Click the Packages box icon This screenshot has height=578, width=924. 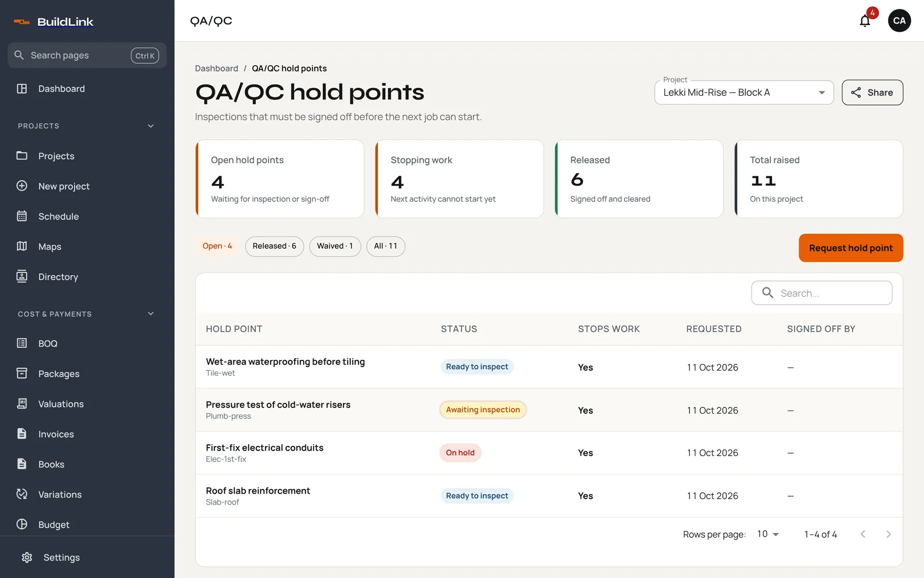coord(22,374)
